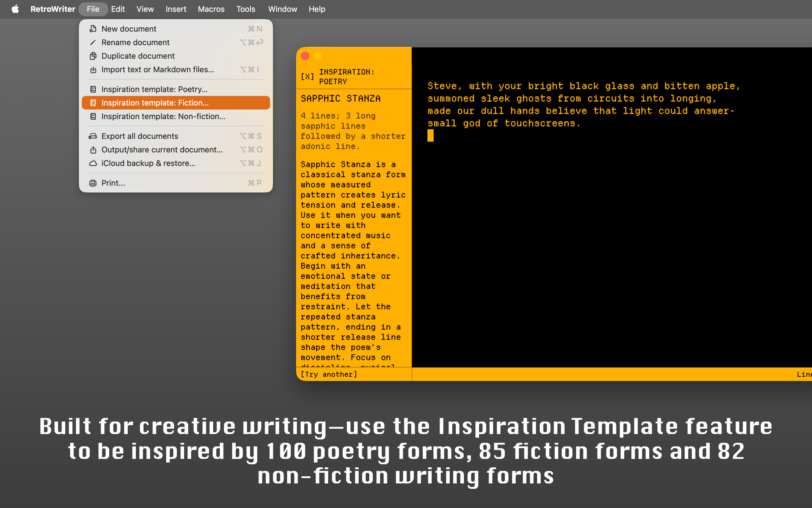Choose Import text or Markdown files

tap(176, 69)
